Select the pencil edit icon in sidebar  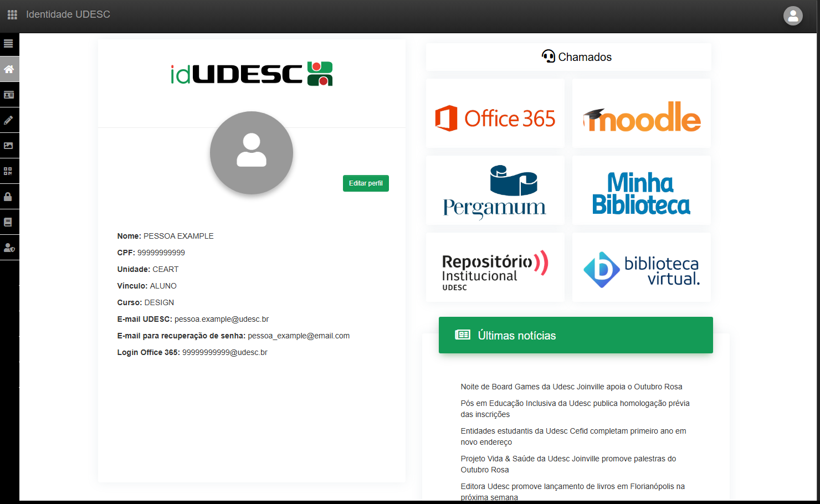[x=8, y=120]
